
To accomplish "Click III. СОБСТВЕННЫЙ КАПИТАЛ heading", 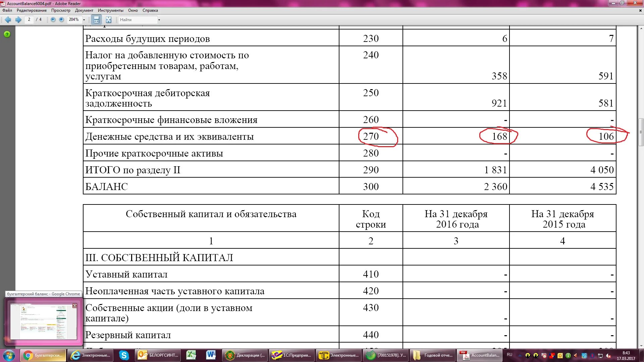I will 159,258.
